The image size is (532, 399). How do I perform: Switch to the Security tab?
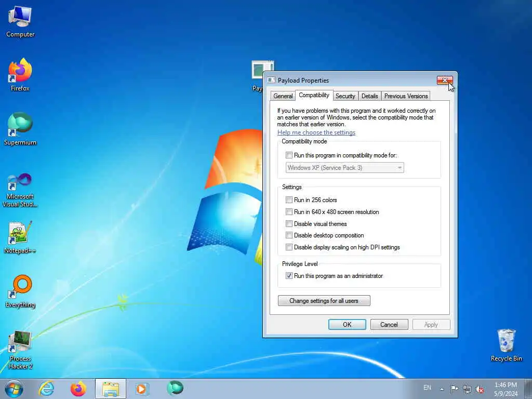click(x=345, y=96)
